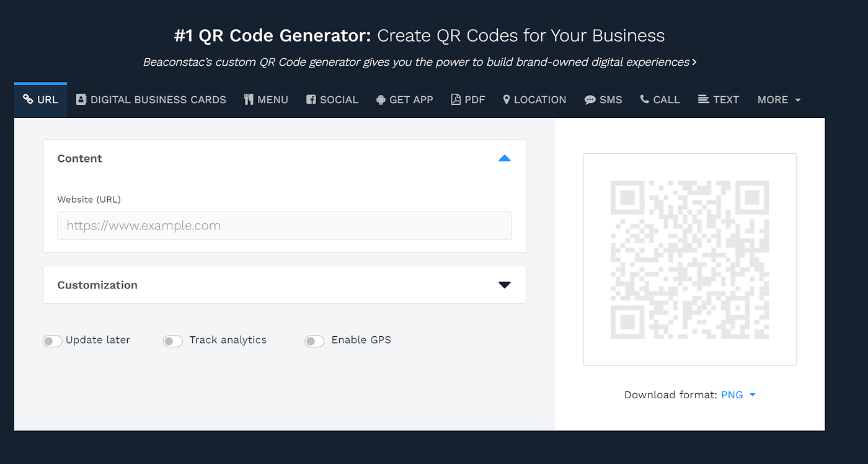Click the text lines icon on TEXT tab
This screenshot has height=464, width=868.
(x=703, y=99)
